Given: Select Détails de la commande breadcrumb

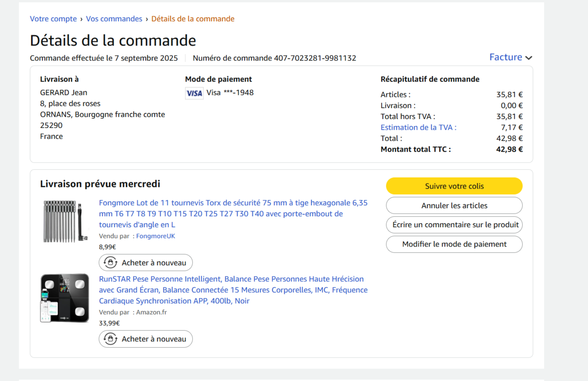Looking at the screenshot, I should coord(192,19).
